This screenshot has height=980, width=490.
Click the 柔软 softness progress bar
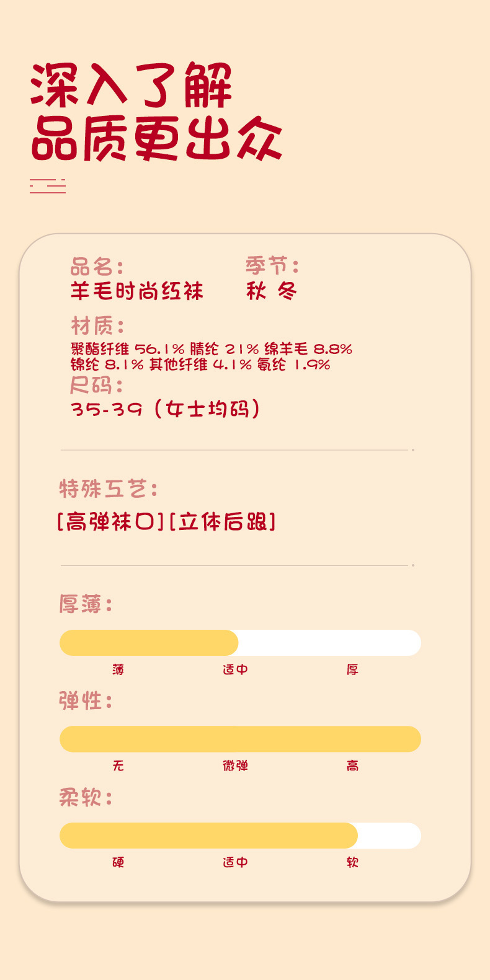[x=240, y=836]
